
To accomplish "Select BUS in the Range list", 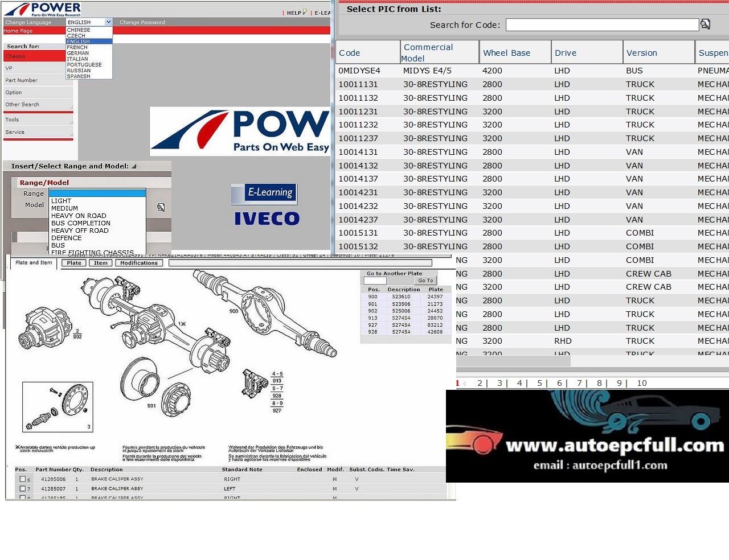I will pyautogui.click(x=58, y=245).
